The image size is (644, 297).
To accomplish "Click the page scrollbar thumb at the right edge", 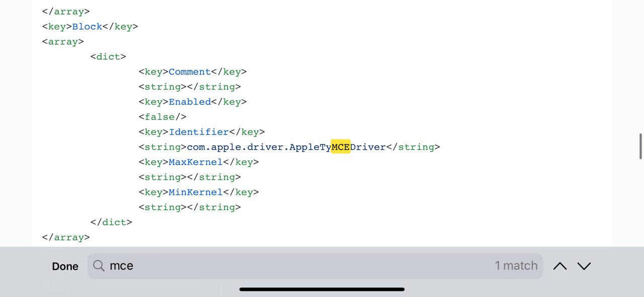I will coord(640,146).
